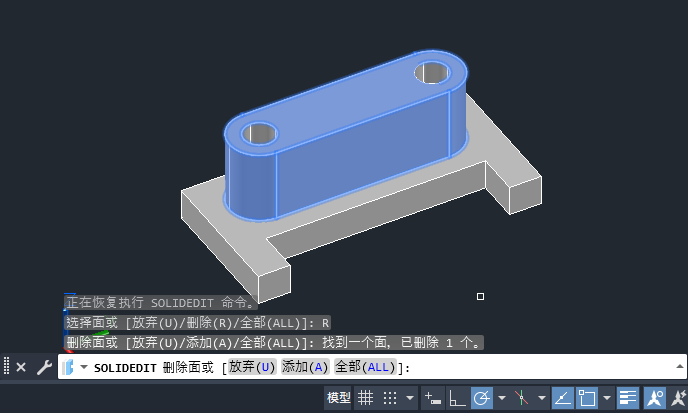
Task: Click the command line grip handle
Action: pyautogui.click(x=6, y=366)
